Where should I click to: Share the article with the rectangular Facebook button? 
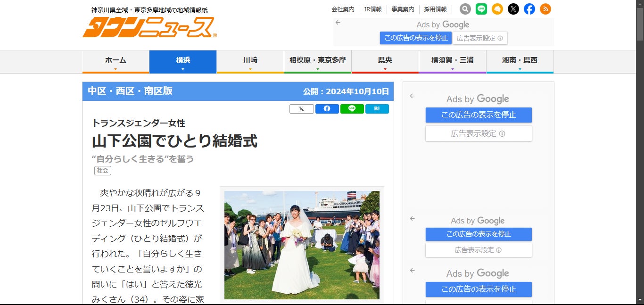click(327, 109)
